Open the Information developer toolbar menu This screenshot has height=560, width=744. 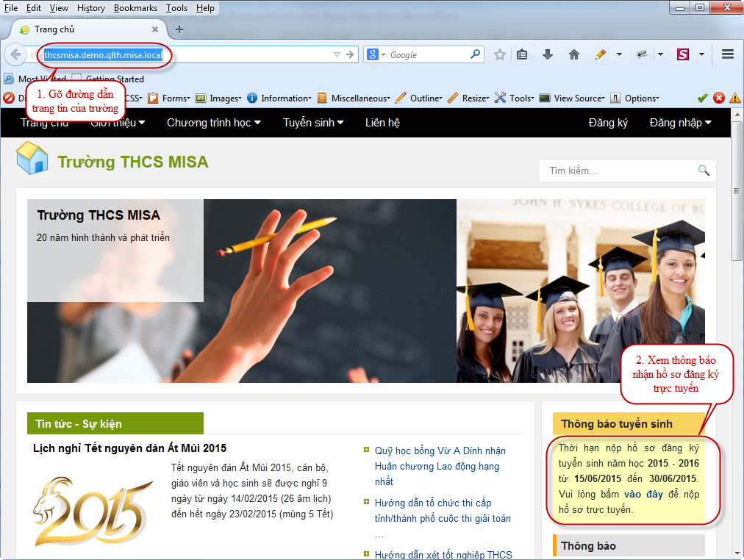point(279,98)
